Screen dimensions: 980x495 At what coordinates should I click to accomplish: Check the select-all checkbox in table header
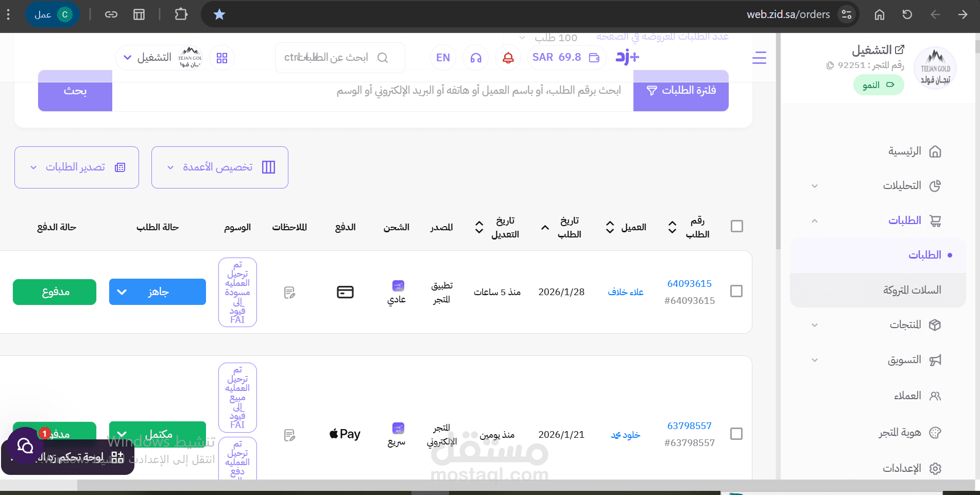pos(736,226)
